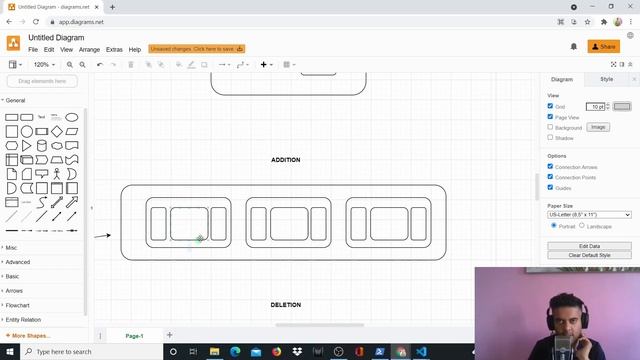Select Portrait orientation radio button
640x360 pixels.
point(554,225)
